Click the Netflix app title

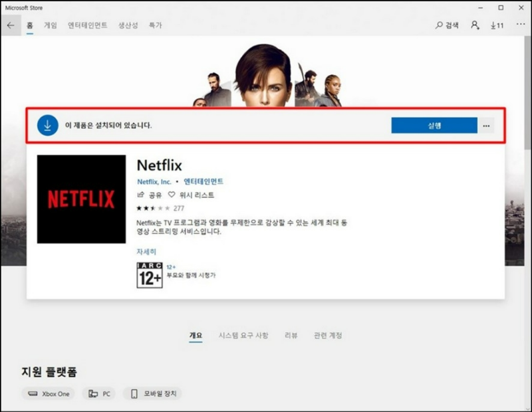tap(159, 165)
